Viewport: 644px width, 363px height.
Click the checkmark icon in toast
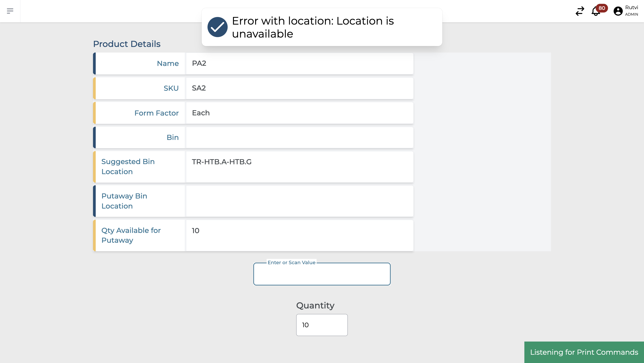point(217,27)
